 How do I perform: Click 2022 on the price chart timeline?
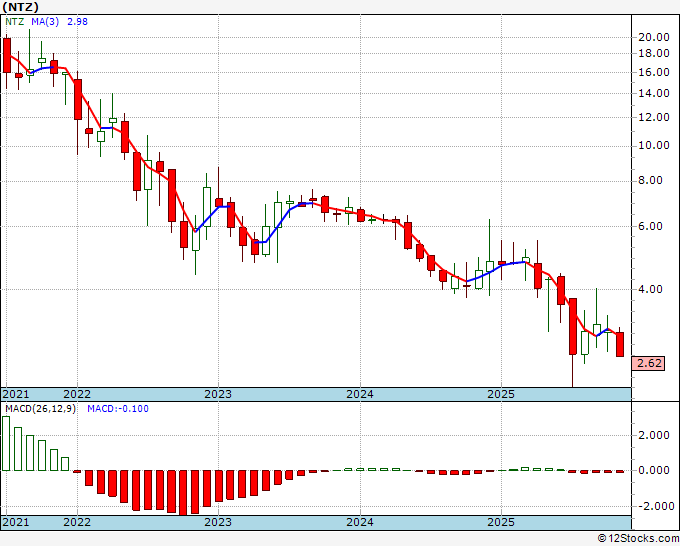tap(77, 394)
